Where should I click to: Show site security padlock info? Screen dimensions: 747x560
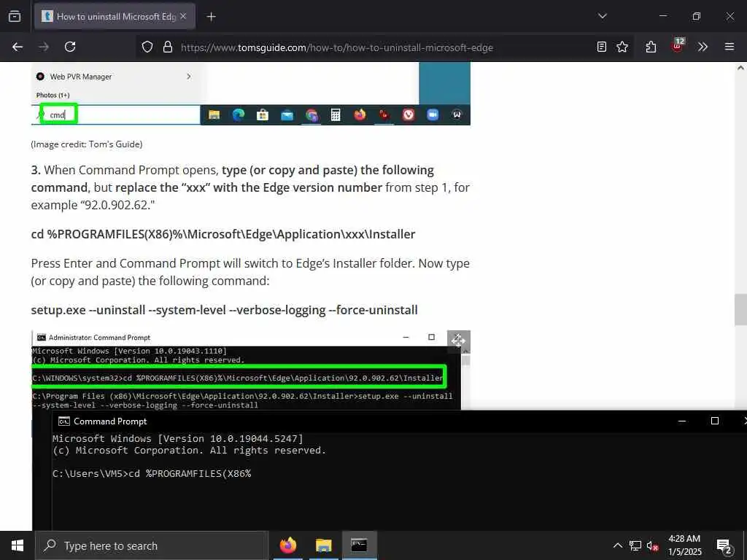(167, 47)
